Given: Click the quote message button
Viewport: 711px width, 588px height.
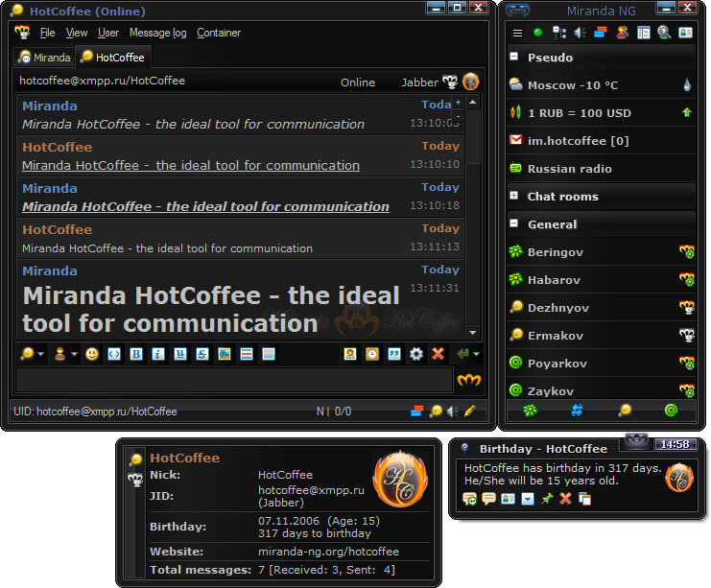Looking at the screenshot, I should click(x=394, y=354).
